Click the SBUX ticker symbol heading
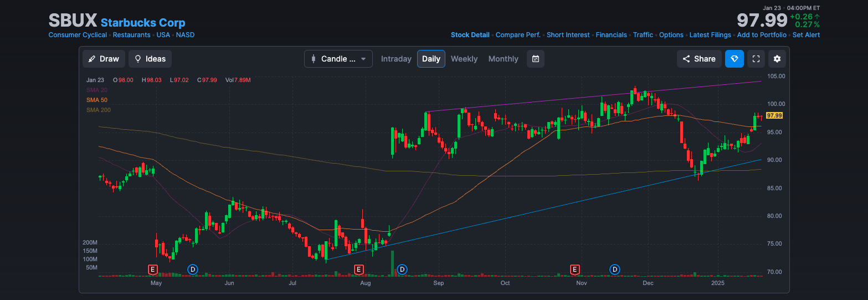 73,21
